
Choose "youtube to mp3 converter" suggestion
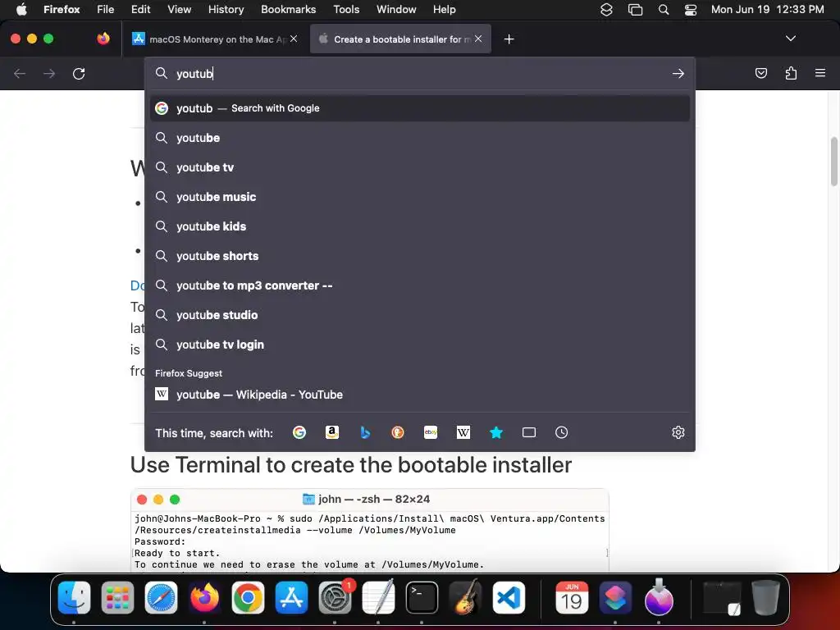[x=420, y=285]
